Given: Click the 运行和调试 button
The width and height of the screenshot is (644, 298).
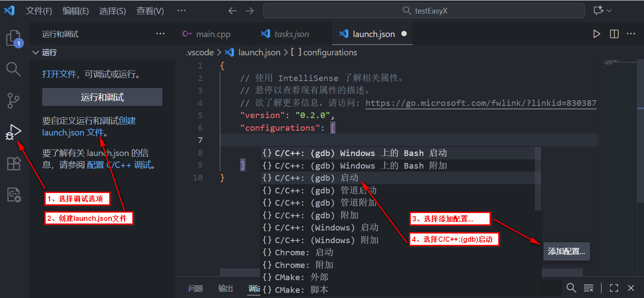Looking at the screenshot, I should pyautogui.click(x=102, y=97).
